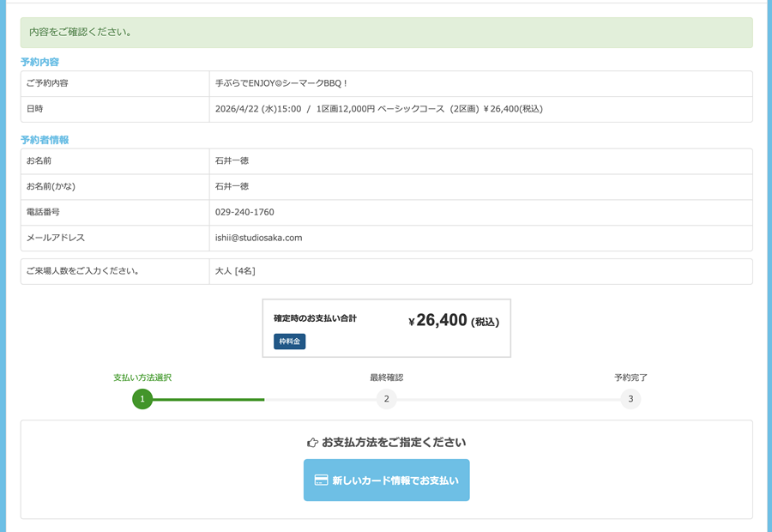Click the 内容をご確認ください notice banner
This screenshot has height=532, width=772.
coord(387,33)
